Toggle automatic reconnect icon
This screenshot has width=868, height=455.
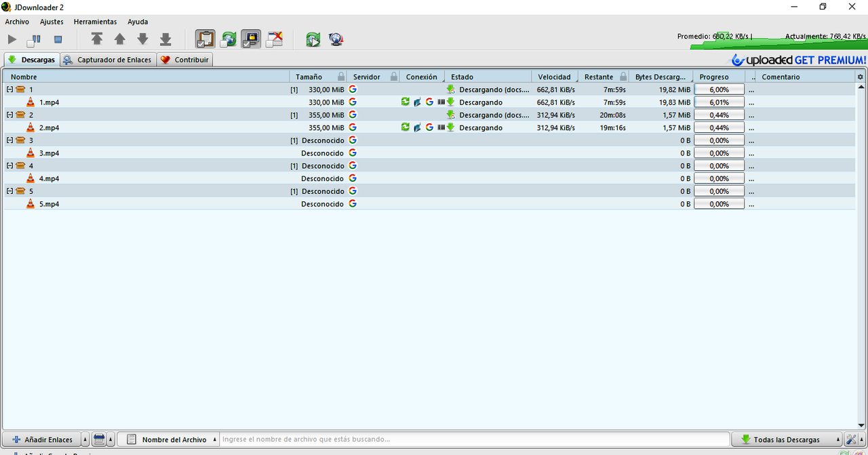pos(229,39)
